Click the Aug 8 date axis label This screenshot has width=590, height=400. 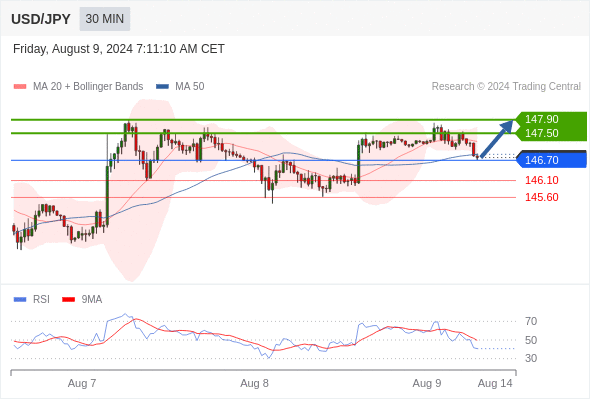click(254, 383)
